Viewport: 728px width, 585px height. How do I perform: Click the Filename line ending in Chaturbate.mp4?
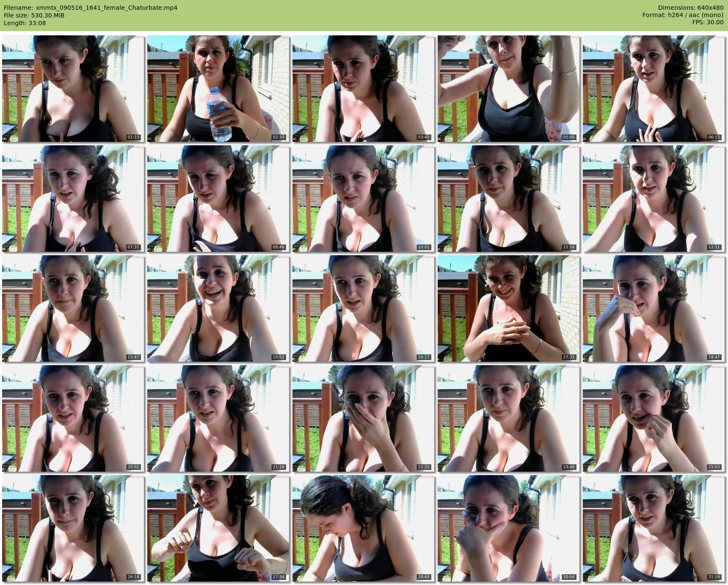point(91,8)
